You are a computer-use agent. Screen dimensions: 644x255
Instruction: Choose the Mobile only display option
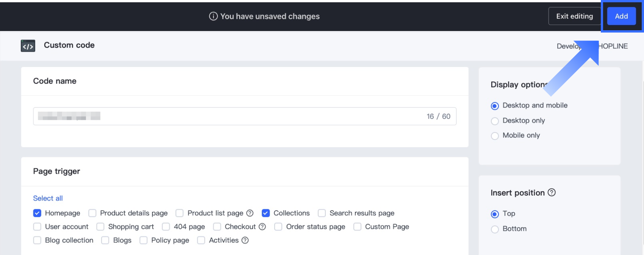click(495, 136)
